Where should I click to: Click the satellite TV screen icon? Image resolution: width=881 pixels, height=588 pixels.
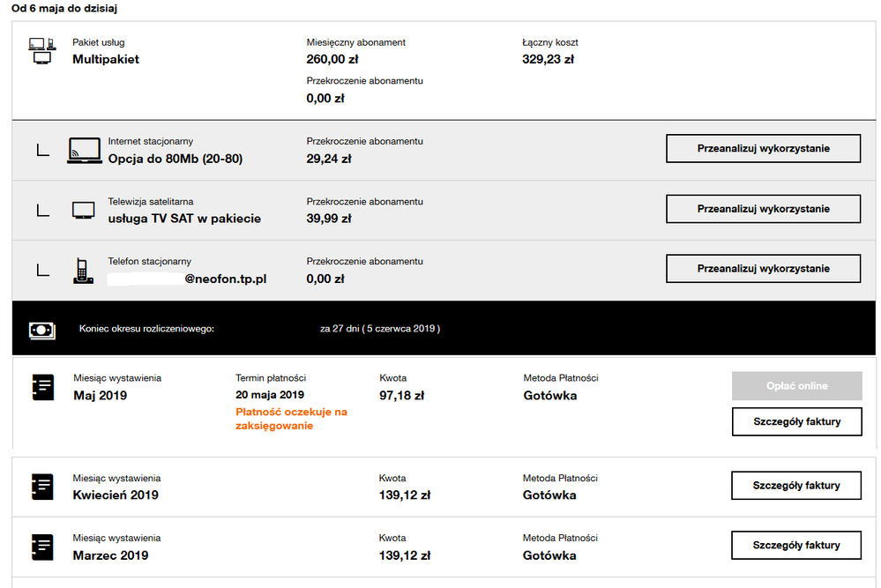pyautogui.click(x=84, y=210)
